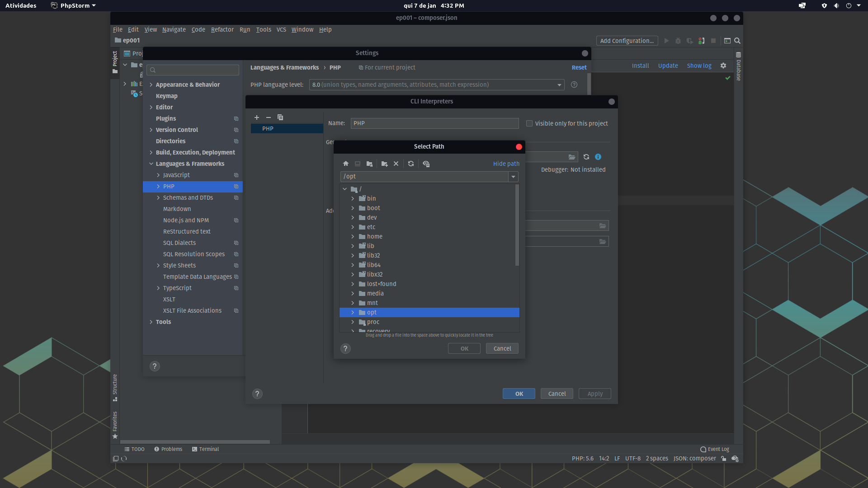Open Favorites tool window tab
Screen dimensions: 868x488
pyautogui.click(x=115, y=425)
